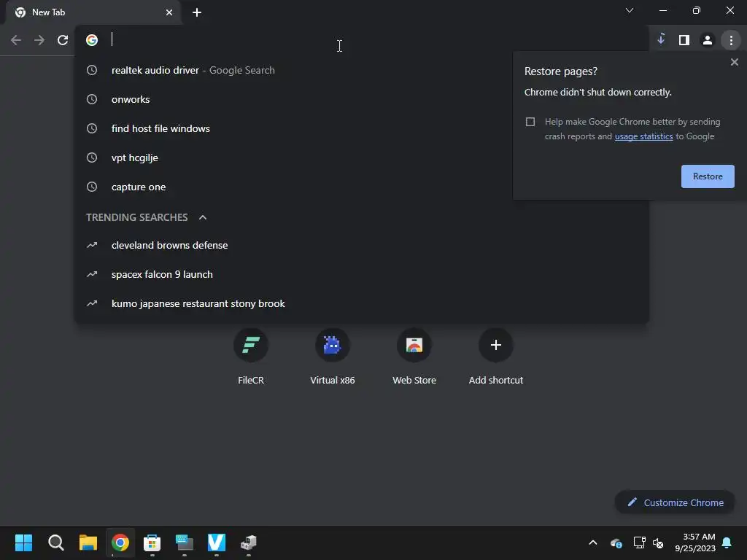
Task: Click the network tray icon
Action: tap(639, 542)
